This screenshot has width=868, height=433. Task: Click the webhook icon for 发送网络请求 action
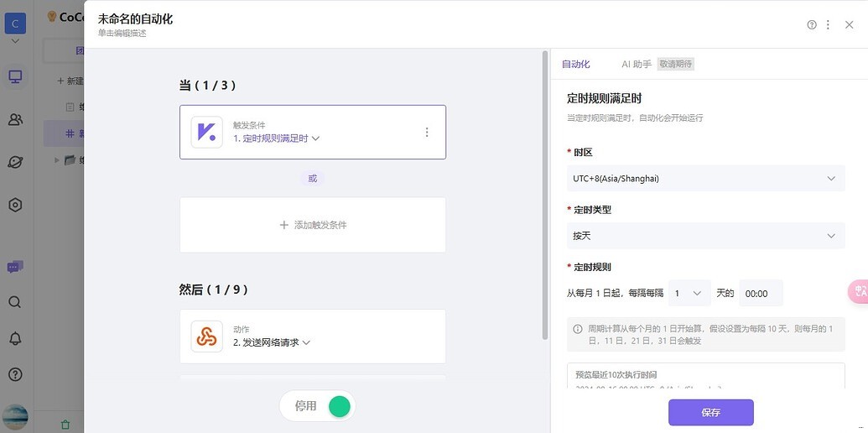(x=206, y=336)
